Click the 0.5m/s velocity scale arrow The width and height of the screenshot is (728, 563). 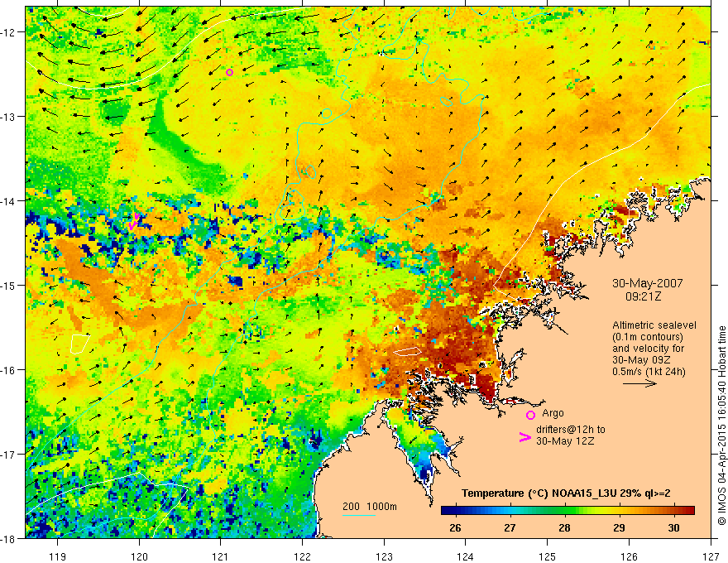coord(639,383)
